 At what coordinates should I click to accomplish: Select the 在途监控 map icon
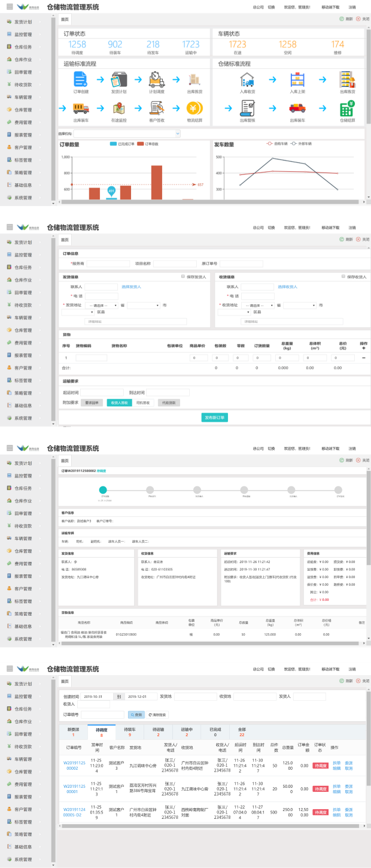pyautogui.click(x=119, y=108)
